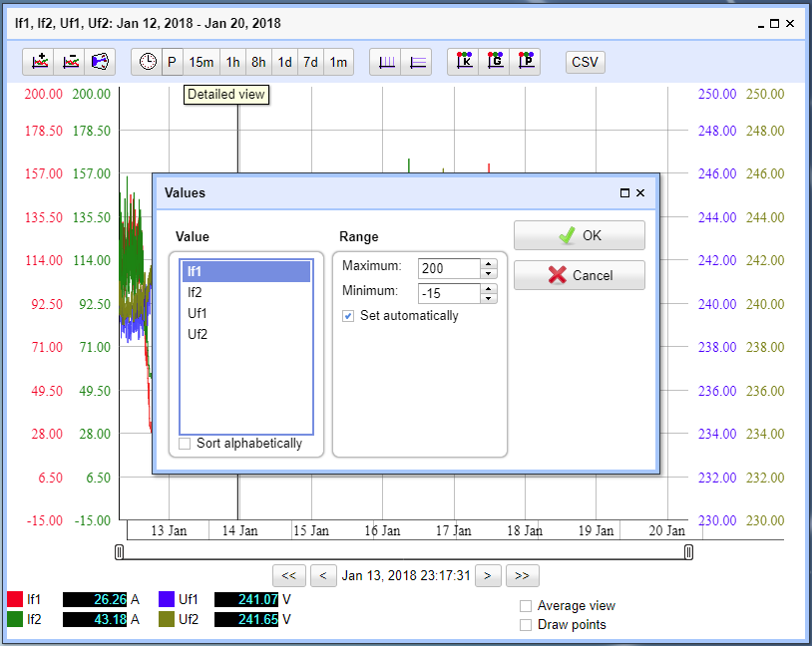
Task: Click the olive Uf2 legend color swatch
Action: click(167, 619)
